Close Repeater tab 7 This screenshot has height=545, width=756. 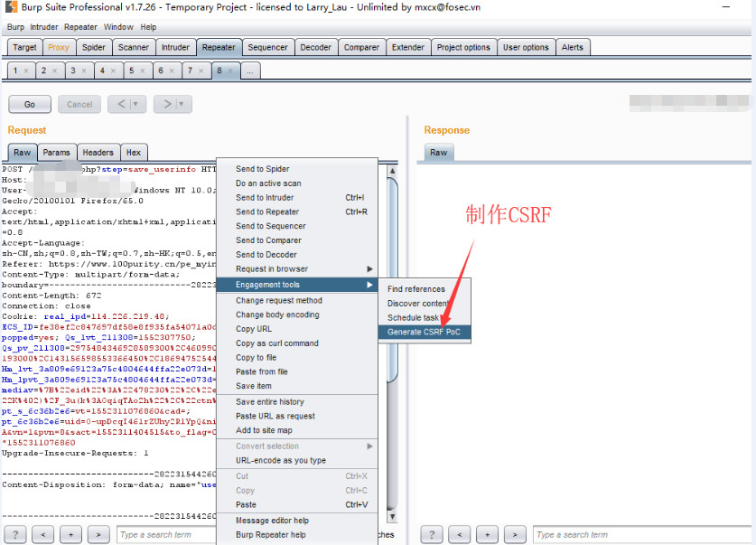click(201, 70)
